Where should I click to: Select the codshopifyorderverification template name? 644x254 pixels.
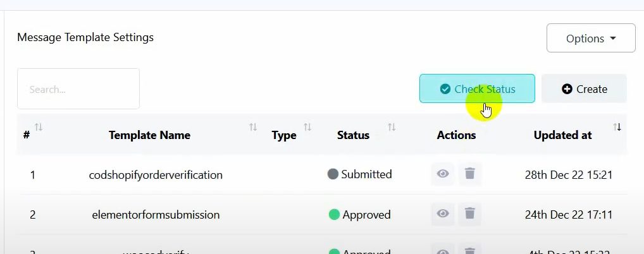click(156, 175)
